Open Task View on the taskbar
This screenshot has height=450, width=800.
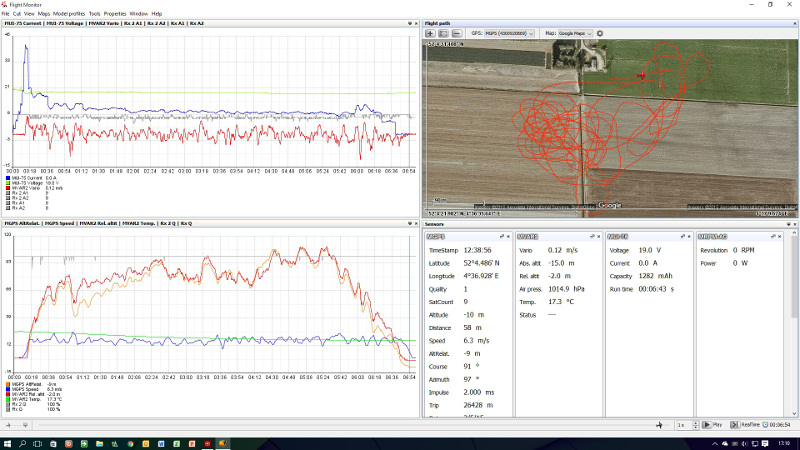click(38, 444)
